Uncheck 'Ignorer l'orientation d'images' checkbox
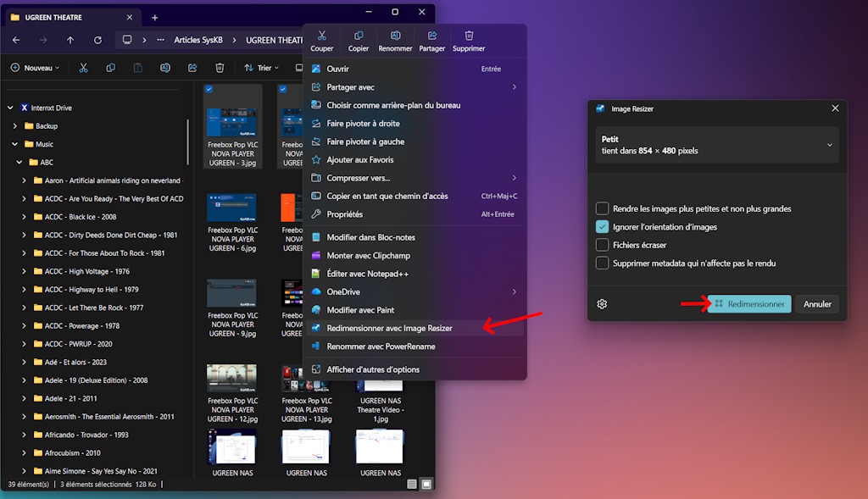 (602, 227)
